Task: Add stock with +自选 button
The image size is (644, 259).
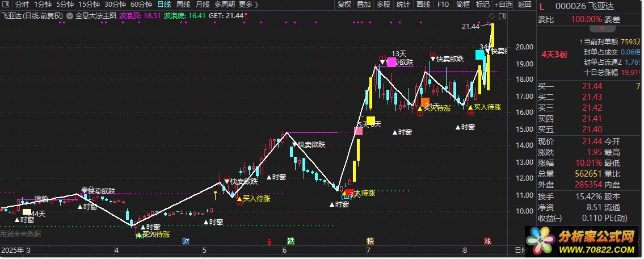Action: tap(503, 5)
